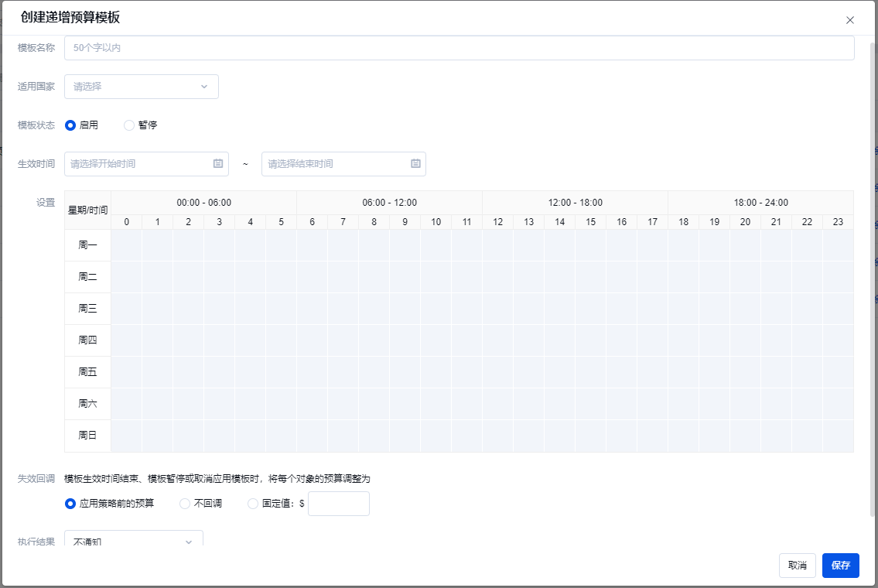Screen dimensions: 878x588
Task: Select the 00:00 - 06:00 time range header
Action: pyautogui.click(x=203, y=203)
